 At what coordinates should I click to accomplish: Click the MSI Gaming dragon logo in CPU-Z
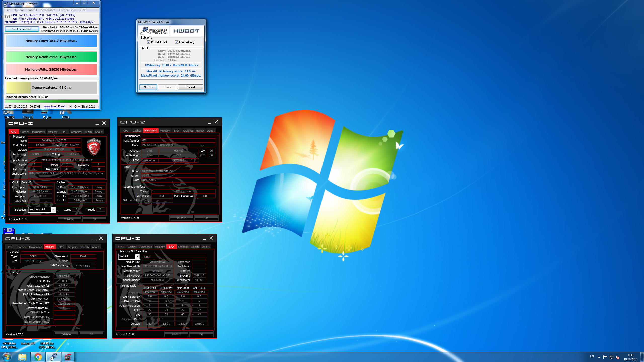(x=94, y=147)
